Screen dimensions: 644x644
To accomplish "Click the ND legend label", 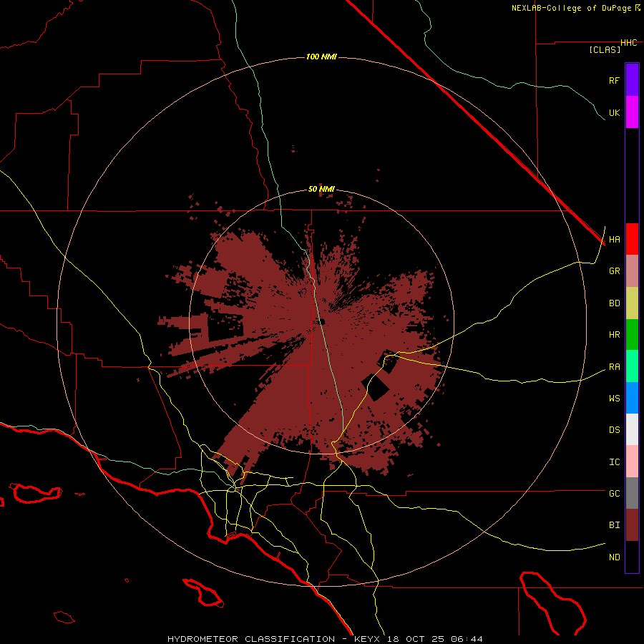I will [x=614, y=557].
